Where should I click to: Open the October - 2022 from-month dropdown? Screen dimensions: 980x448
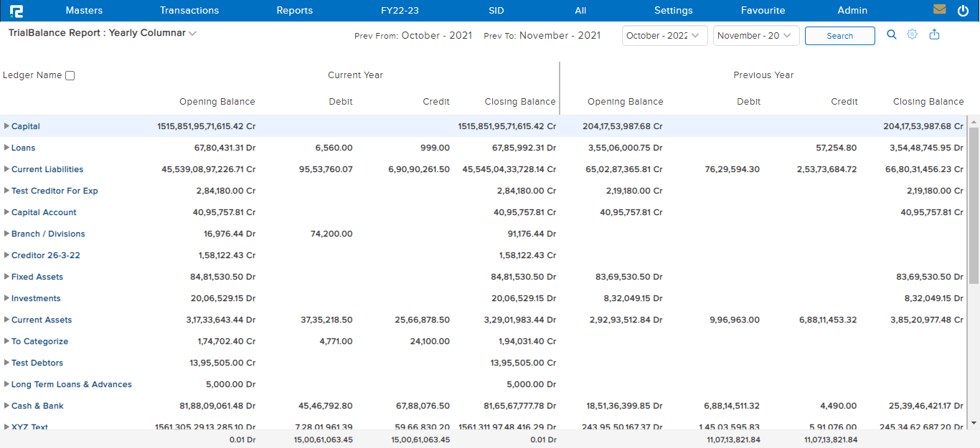(664, 36)
